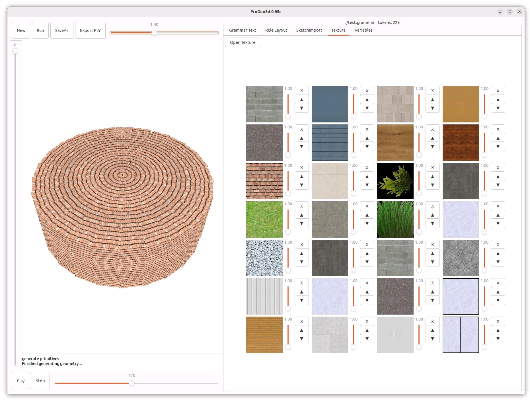Choose the orange plank wood thumbnail
Image resolution: width=532 pixels, height=402 pixels.
pyautogui.click(x=264, y=335)
